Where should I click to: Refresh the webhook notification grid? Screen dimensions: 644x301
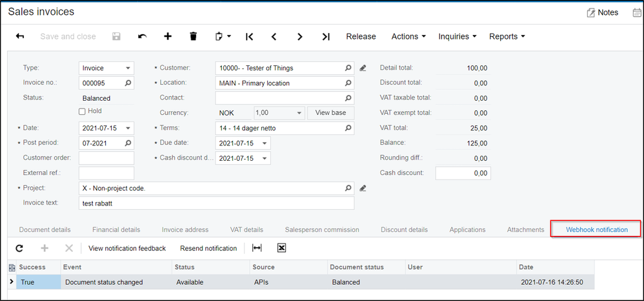click(x=19, y=248)
